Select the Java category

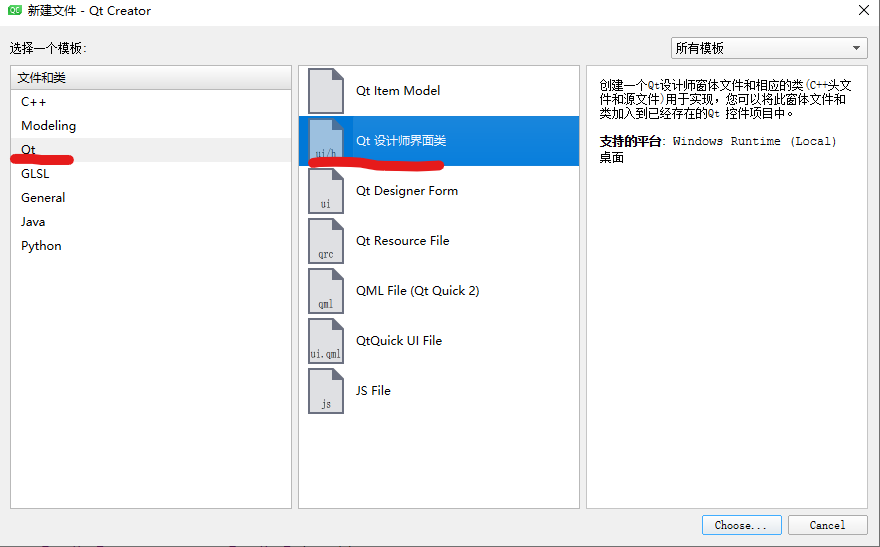(x=151, y=222)
